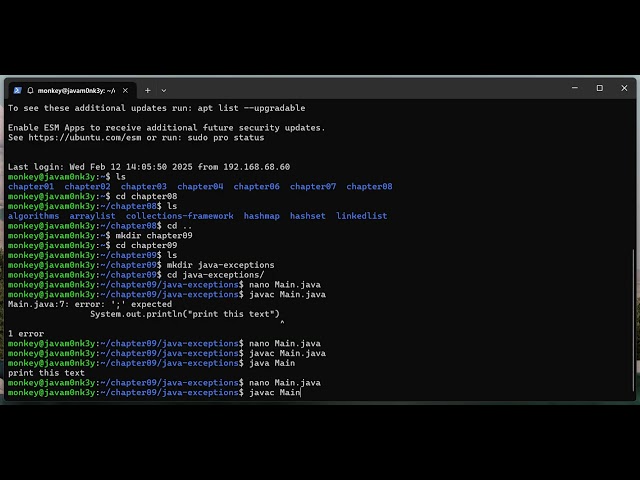The image size is (640, 480).
Task: Click the terminal profile icon in the tab
Action: coord(18,89)
